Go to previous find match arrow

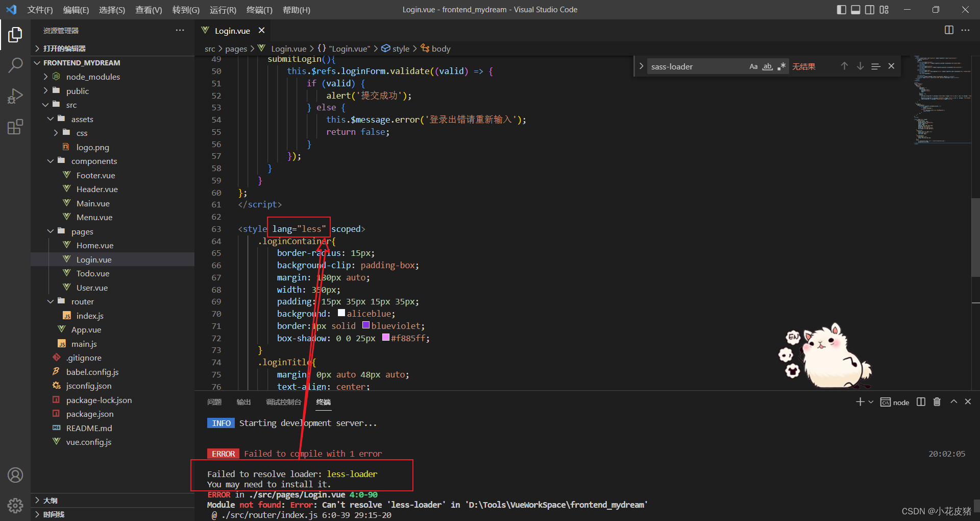tap(844, 66)
